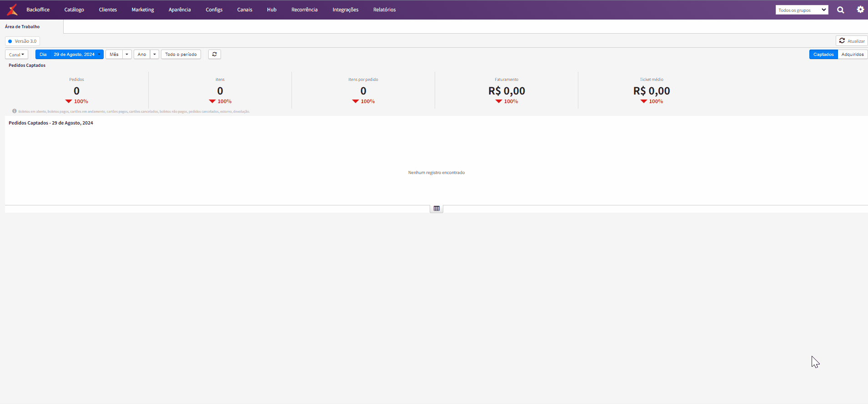Image resolution: width=868 pixels, height=404 pixels.
Task: Switch to Captados view
Action: pos(823,55)
